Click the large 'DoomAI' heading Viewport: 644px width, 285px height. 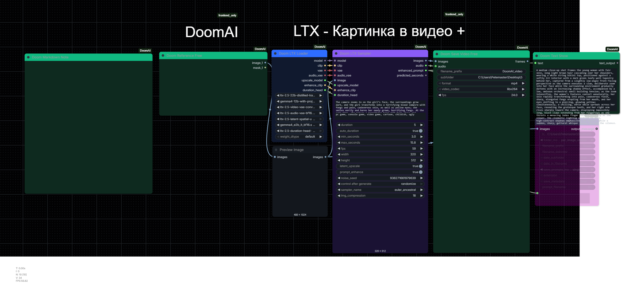coord(211,32)
